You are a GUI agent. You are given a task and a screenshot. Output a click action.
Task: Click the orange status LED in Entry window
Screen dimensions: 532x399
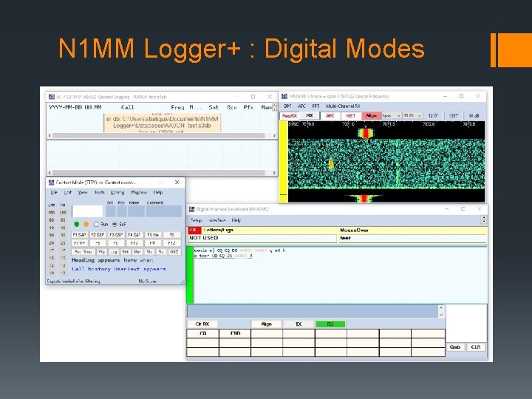[x=86, y=224]
